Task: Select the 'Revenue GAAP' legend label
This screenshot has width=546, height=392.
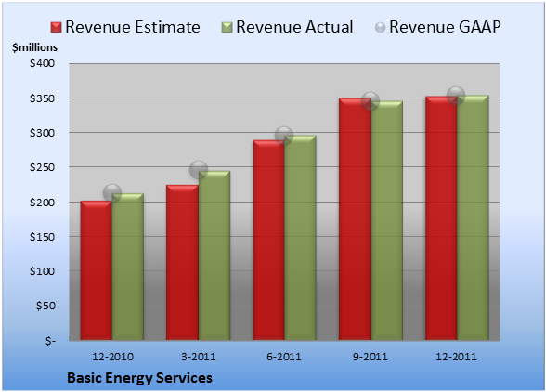Action: coord(445,27)
